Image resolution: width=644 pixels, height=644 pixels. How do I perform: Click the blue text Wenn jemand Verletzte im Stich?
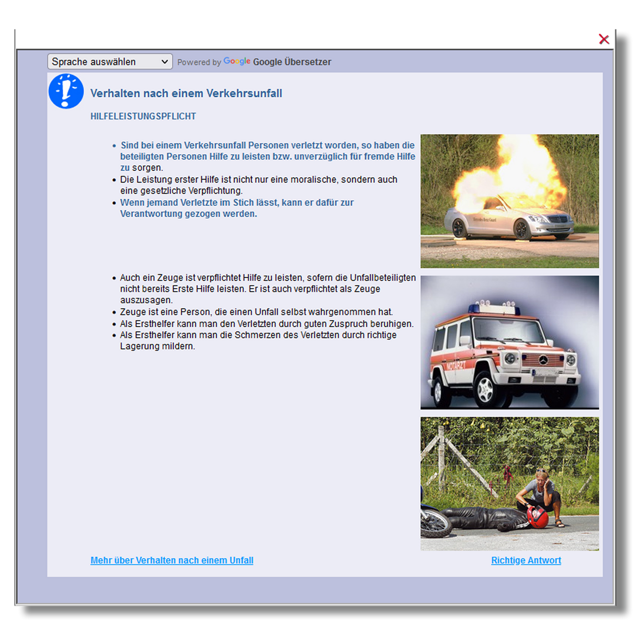237,208
